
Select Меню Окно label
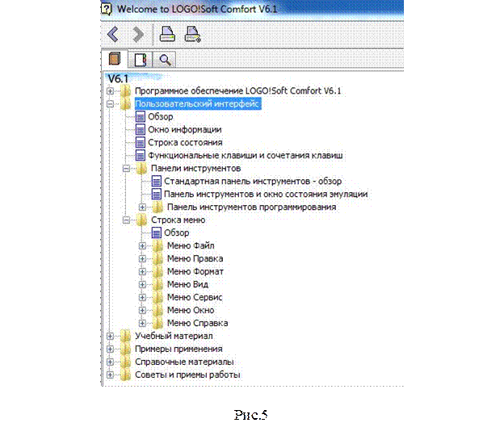(x=191, y=310)
